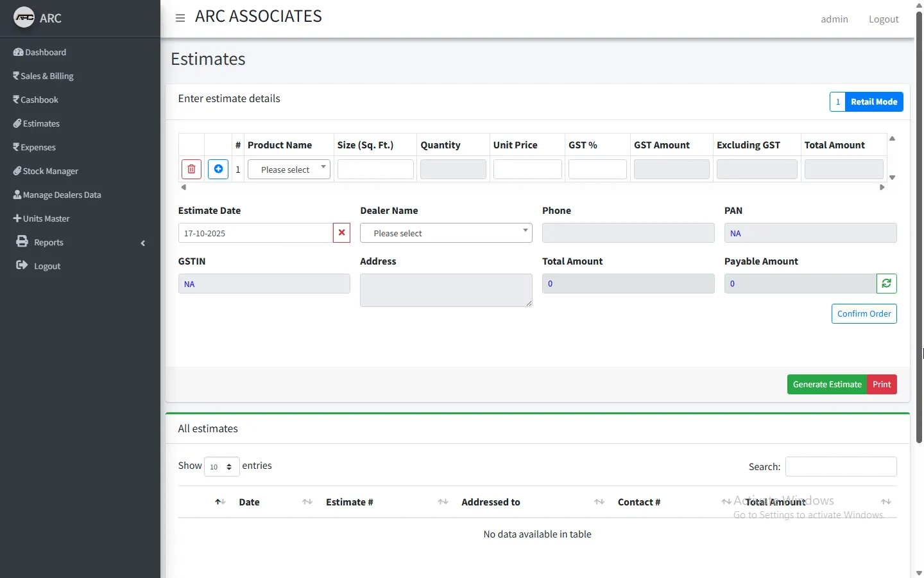Click Confirm Order button

point(864,314)
